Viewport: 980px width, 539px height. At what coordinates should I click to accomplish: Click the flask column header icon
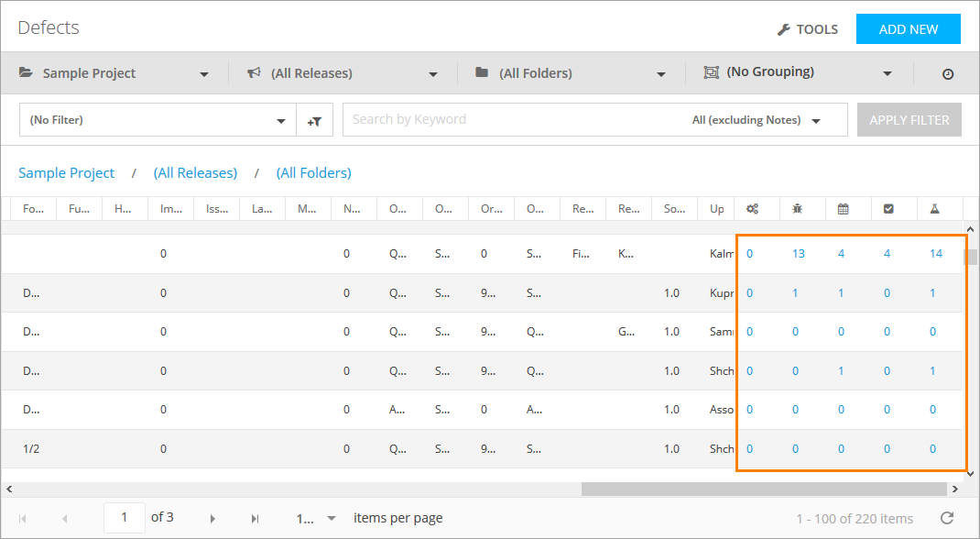935,209
